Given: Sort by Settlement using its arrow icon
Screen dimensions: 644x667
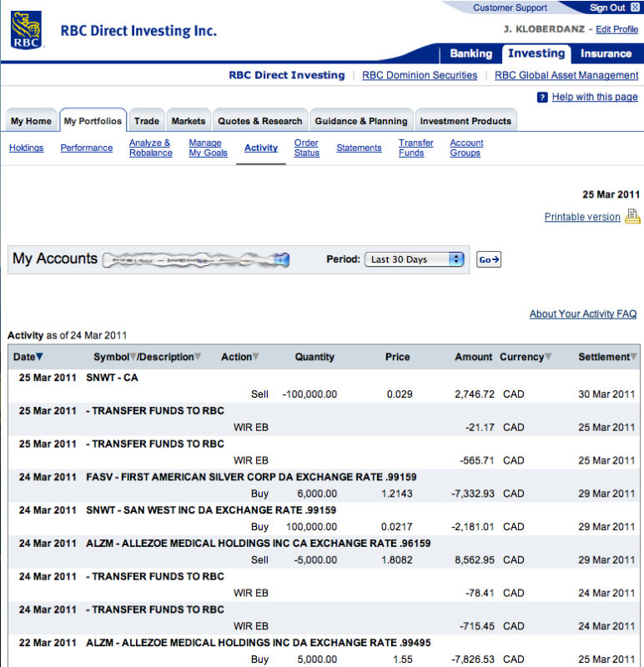Looking at the screenshot, I should coord(634,357).
